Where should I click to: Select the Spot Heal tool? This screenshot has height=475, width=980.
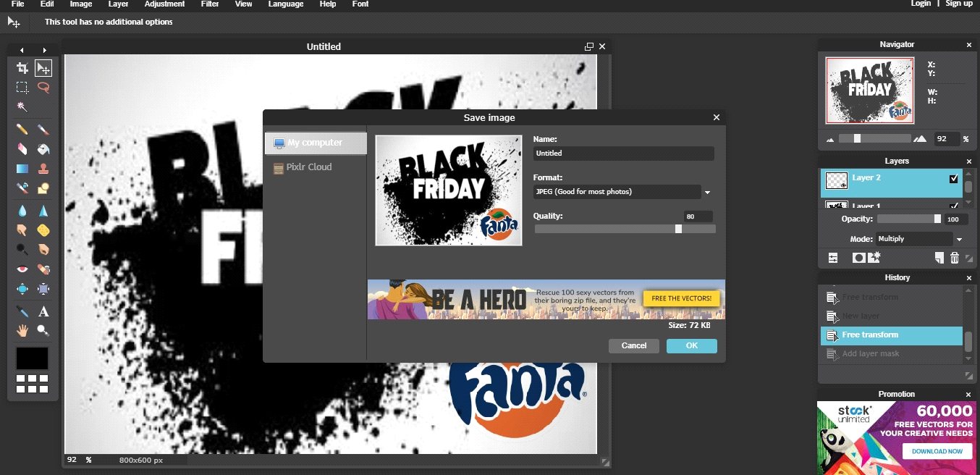[43, 269]
